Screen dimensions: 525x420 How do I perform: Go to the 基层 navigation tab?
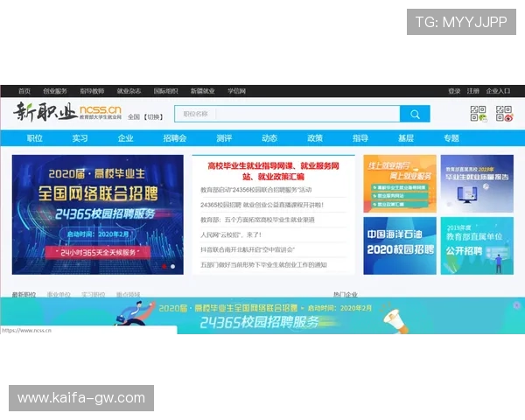pyautogui.click(x=406, y=138)
